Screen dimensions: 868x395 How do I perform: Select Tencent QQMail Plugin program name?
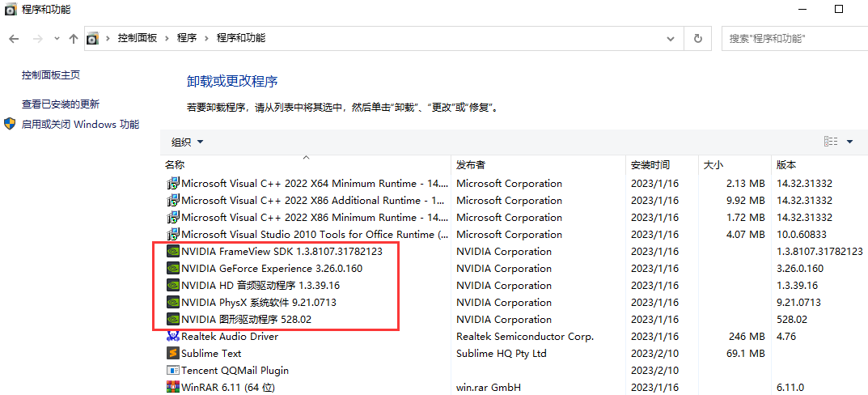coord(235,371)
